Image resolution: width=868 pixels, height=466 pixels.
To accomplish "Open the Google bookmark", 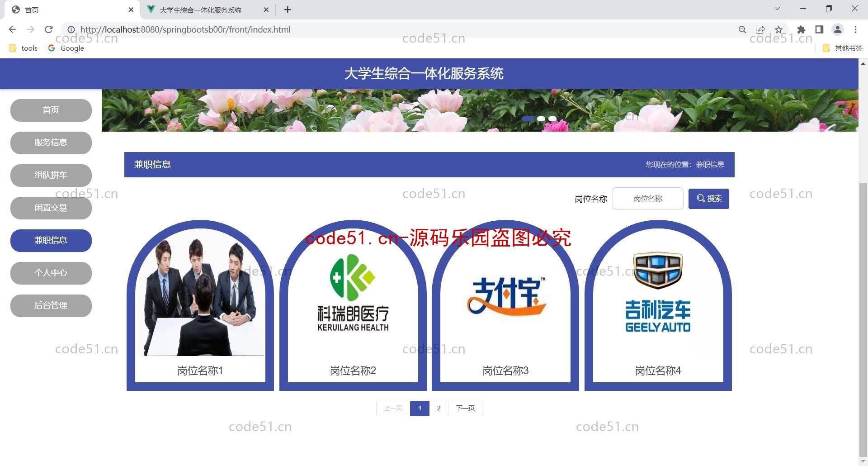I will [x=66, y=48].
